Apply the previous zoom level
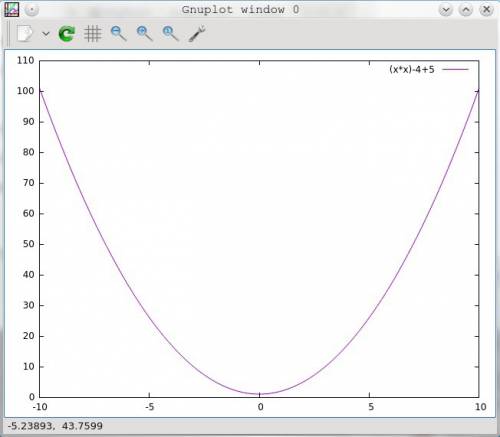 pyautogui.click(x=118, y=34)
